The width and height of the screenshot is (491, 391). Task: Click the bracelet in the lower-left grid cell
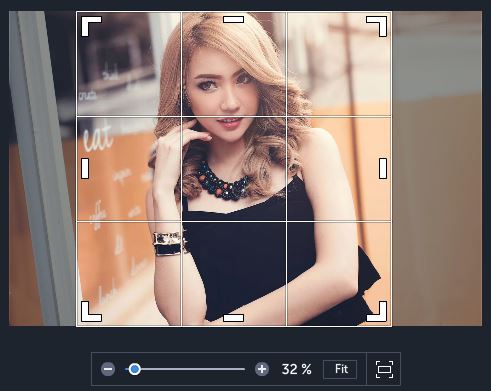click(x=168, y=244)
